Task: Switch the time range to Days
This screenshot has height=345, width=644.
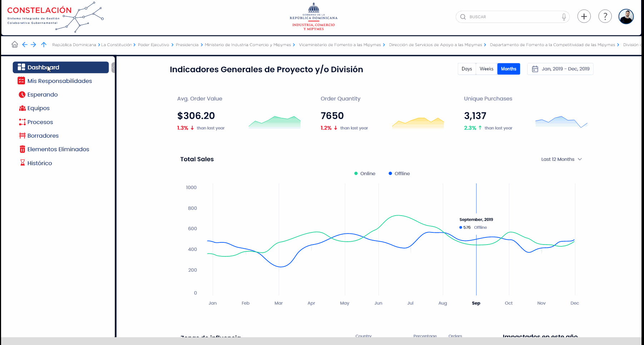Action: click(x=467, y=69)
